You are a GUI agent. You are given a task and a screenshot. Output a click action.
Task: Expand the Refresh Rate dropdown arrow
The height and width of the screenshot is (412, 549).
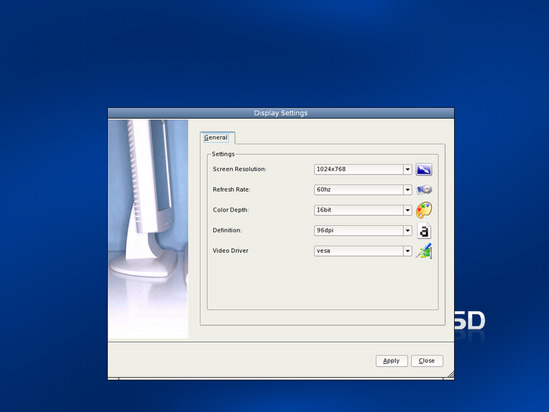tap(408, 190)
